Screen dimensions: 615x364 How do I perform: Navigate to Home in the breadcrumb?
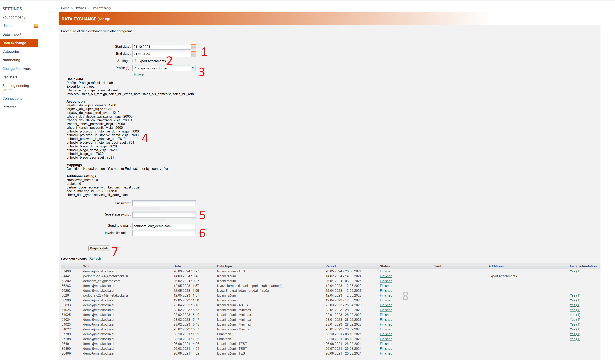coord(65,8)
